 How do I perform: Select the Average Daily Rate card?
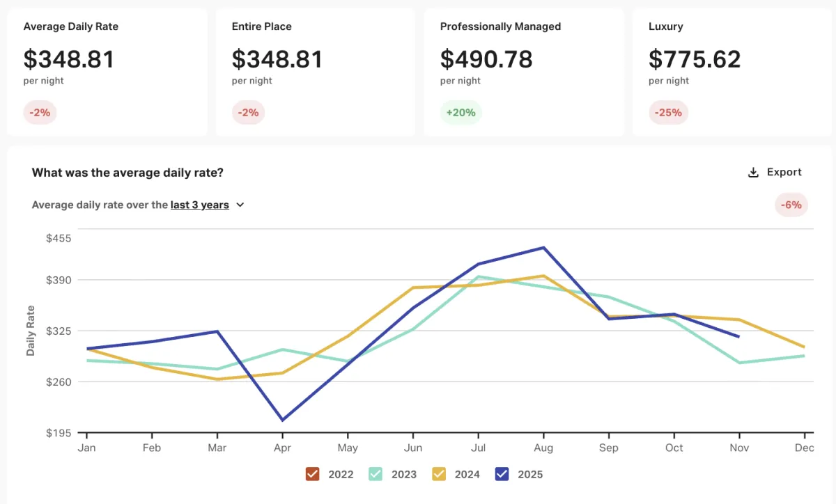tap(107, 72)
